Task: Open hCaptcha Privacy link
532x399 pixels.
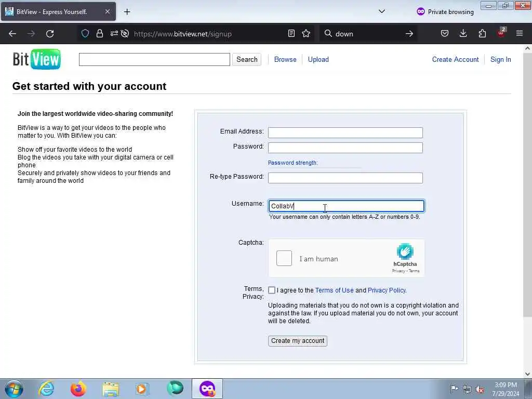Action: pyautogui.click(x=398, y=271)
